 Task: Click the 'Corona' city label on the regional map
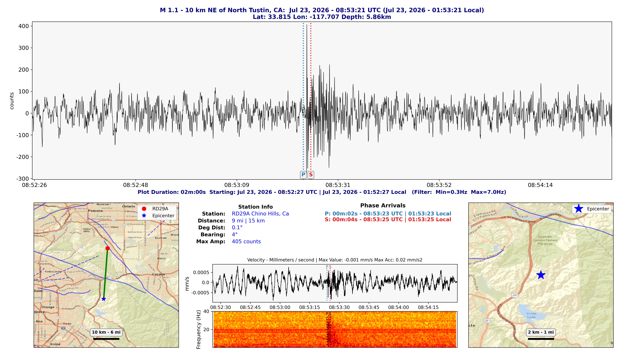pos(159,274)
